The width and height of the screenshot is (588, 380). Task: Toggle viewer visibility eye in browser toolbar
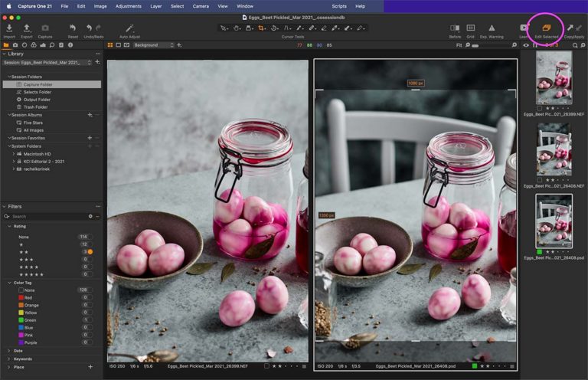(x=526, y=45)
